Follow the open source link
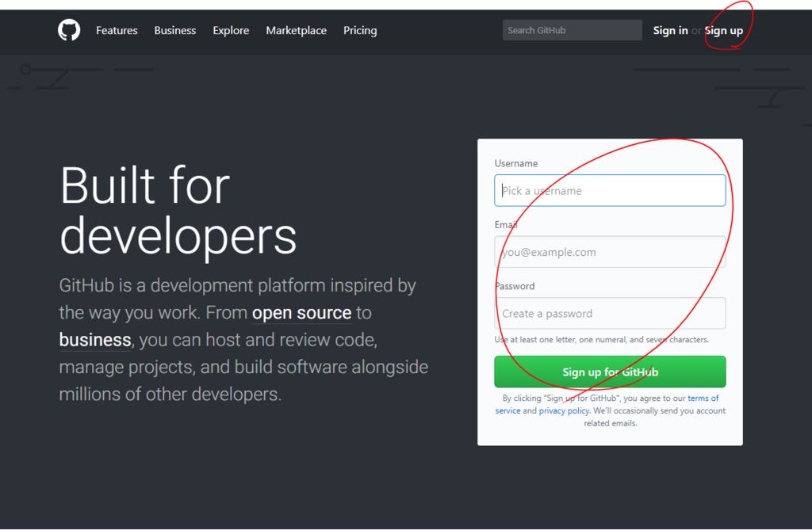This screenshot has width=812, height=530. [x=301, y=313]
